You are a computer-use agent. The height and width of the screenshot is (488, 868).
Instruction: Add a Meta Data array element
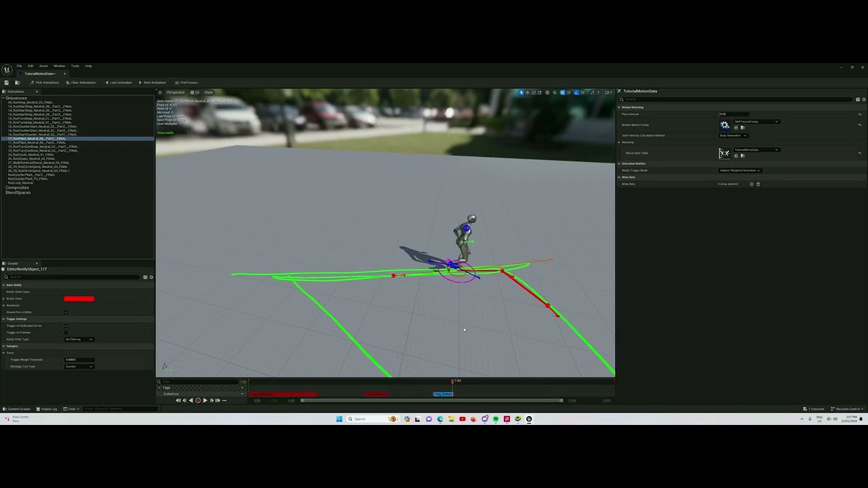[751, 184]
